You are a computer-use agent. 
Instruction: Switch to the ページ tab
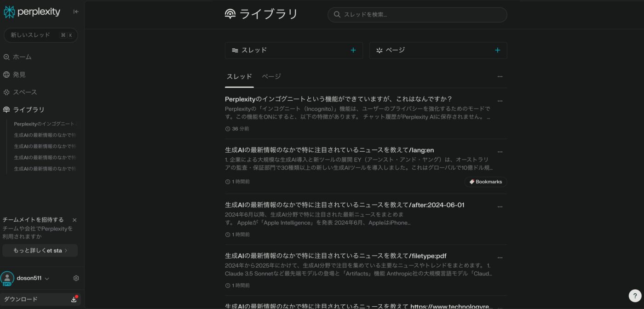point(271,77)
